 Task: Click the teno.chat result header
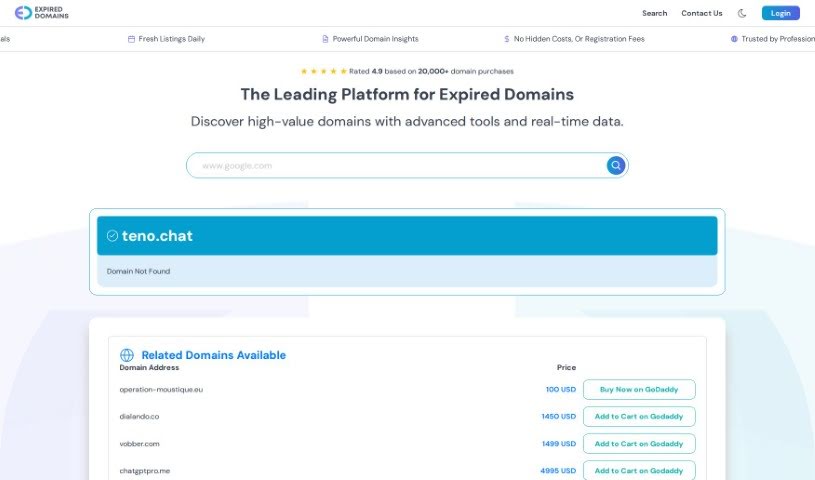(407, 236)
